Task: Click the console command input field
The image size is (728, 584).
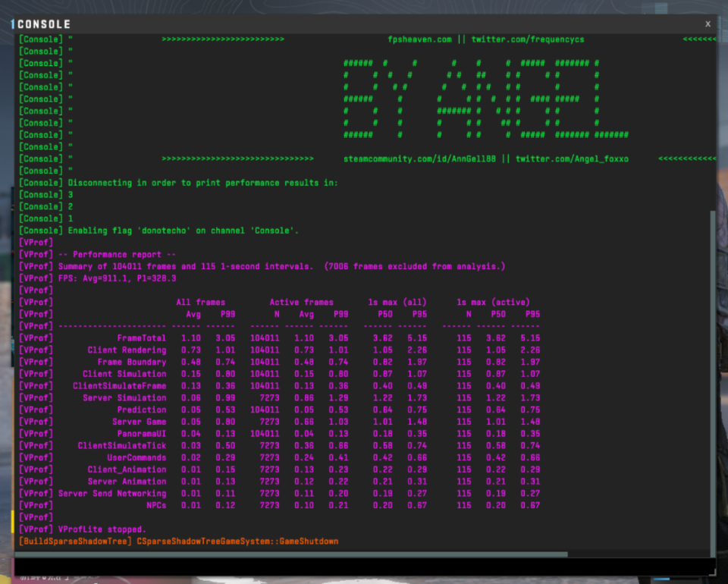Action: (365, 567)
